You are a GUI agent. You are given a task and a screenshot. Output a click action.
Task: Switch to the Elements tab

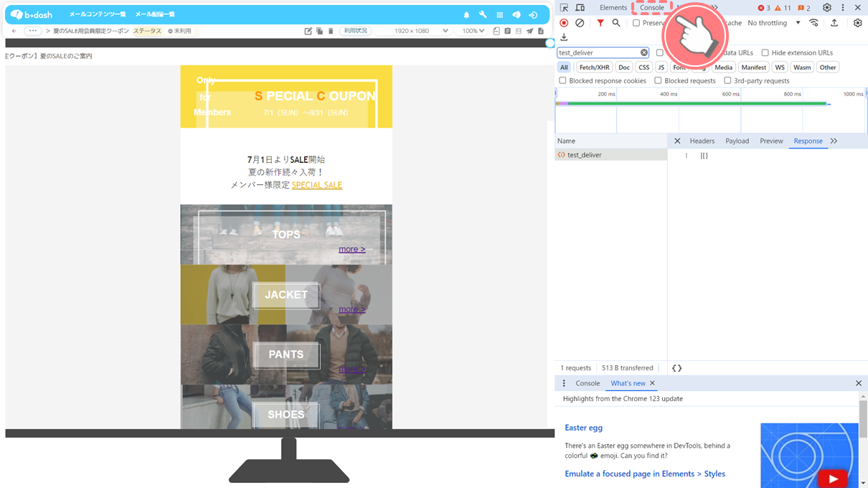613,8
